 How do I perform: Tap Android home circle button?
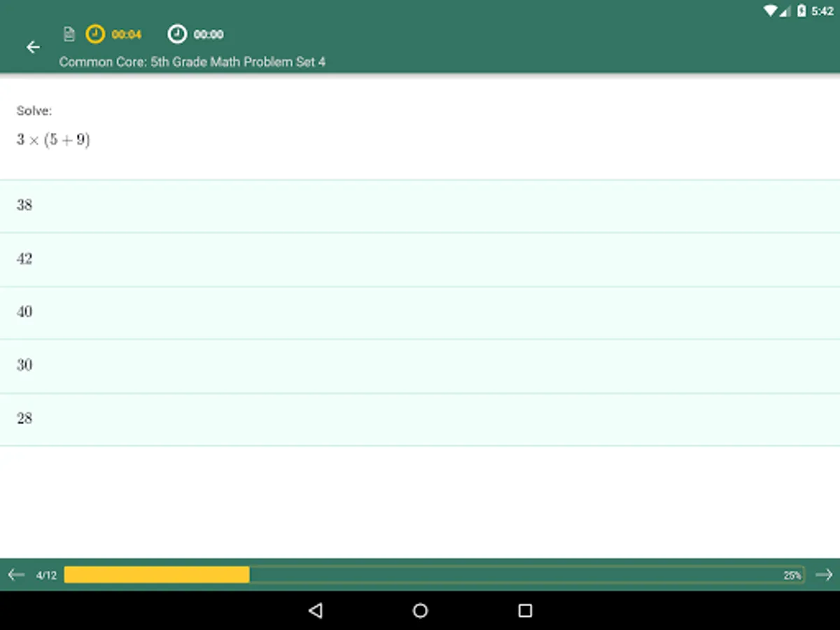420,610
